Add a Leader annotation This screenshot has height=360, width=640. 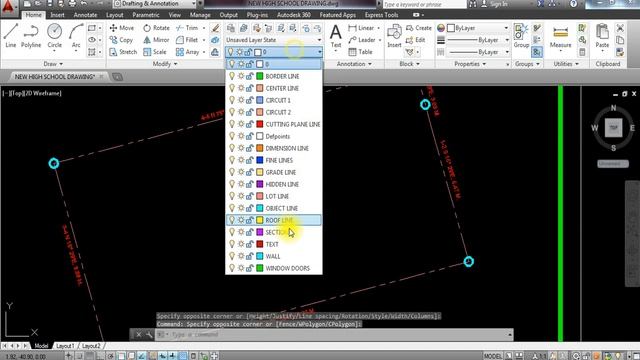pos(362,40)
